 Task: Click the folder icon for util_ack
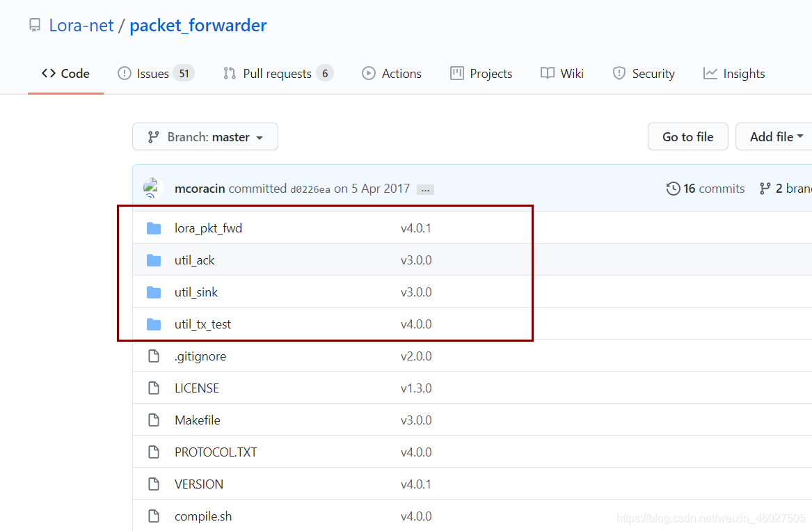coord(154,260)
